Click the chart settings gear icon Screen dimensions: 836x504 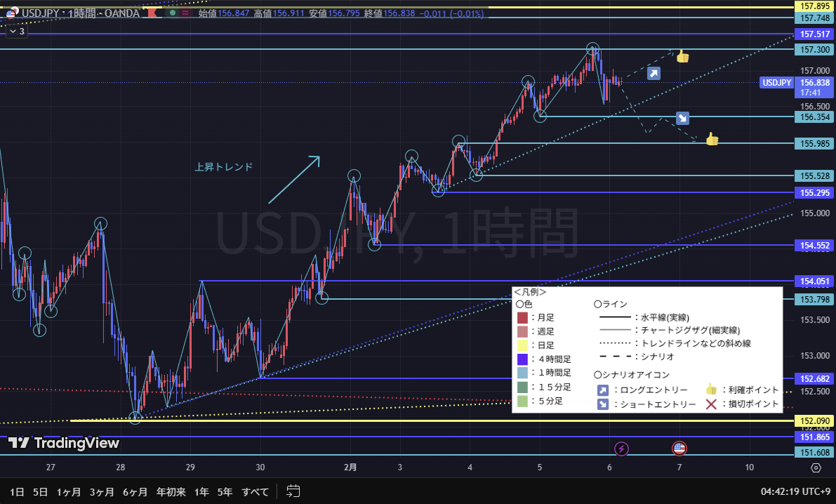[x=816, y=467]
